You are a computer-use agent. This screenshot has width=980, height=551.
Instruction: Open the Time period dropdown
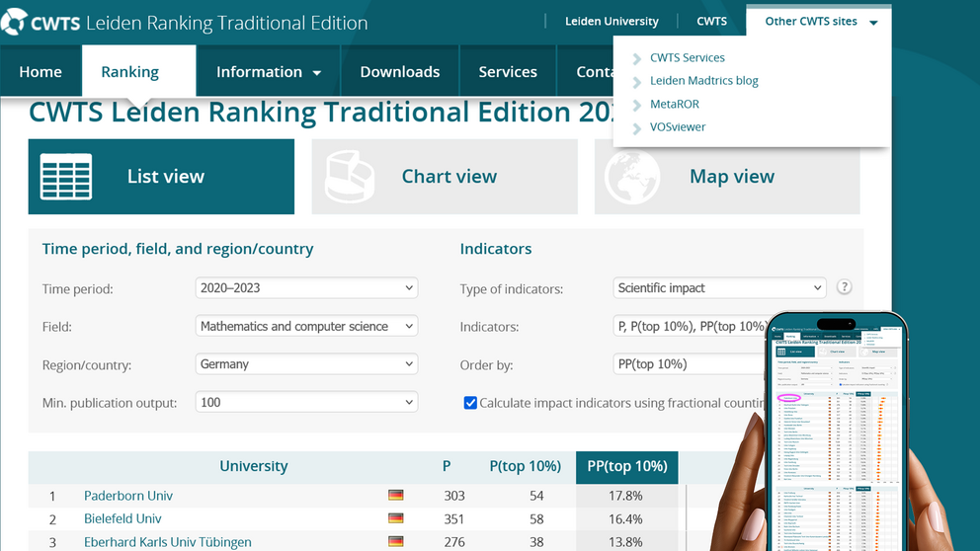(306, 288)
